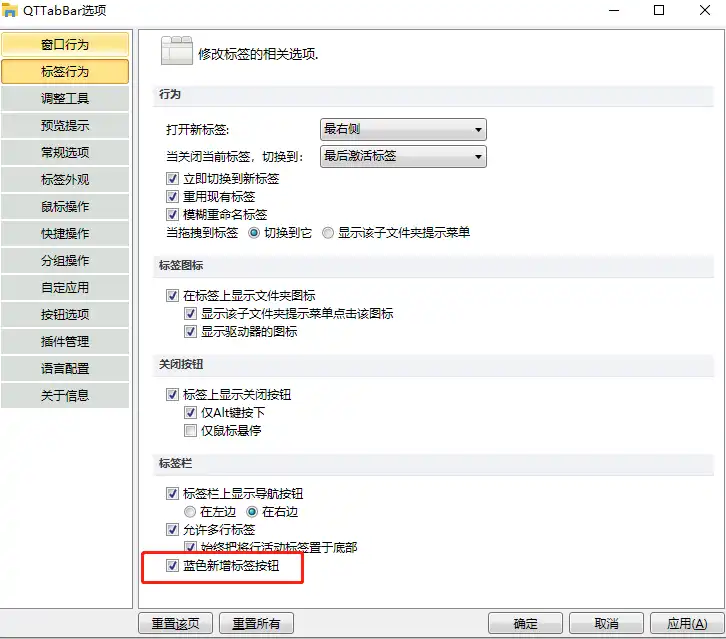
Task: Open the 标签外观 page
Action: point(65,179)
